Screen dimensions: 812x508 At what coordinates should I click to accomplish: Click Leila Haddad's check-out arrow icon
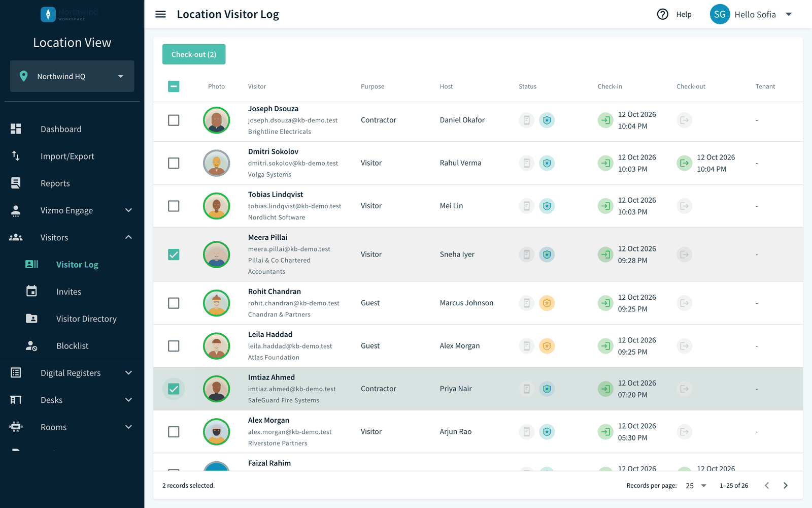(684, 346)
